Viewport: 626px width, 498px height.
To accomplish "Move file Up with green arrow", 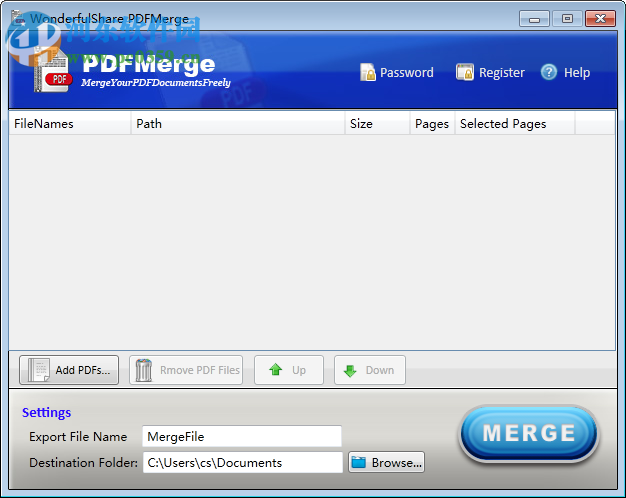I will (x=289, y=370).
